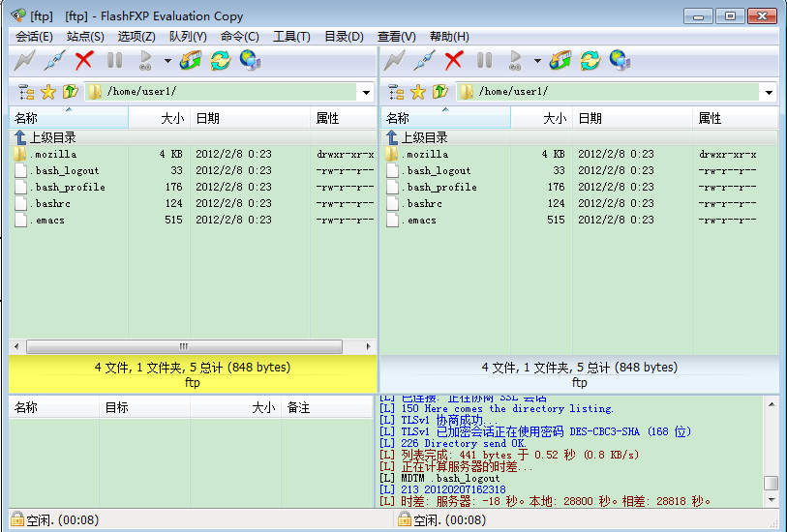Open the 站点(S) menu
This screenshot has height=532, width=787.
coord(85,37)
